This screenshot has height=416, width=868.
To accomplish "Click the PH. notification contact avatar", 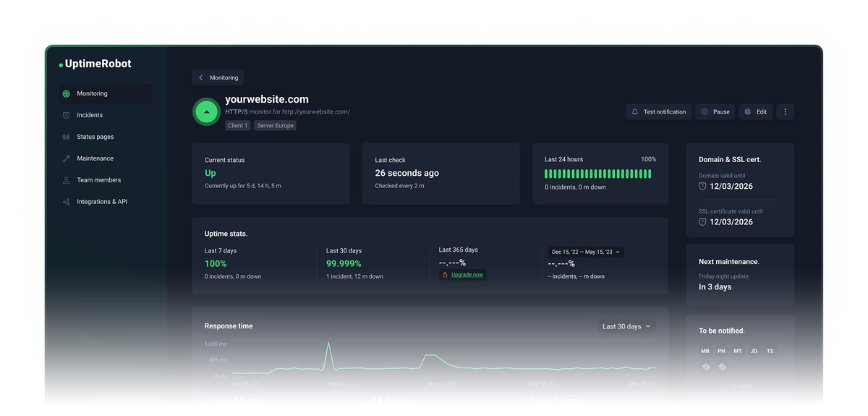I will click(x=722, y=351).
